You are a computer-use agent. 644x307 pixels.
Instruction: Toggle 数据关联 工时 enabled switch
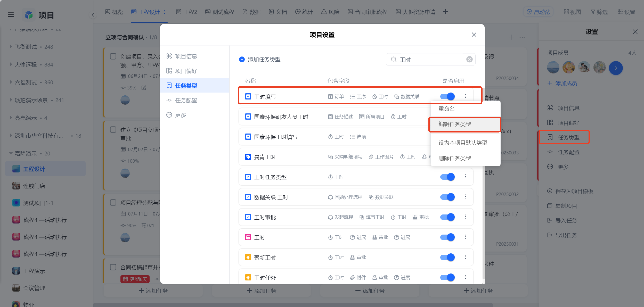coord(447,197)
